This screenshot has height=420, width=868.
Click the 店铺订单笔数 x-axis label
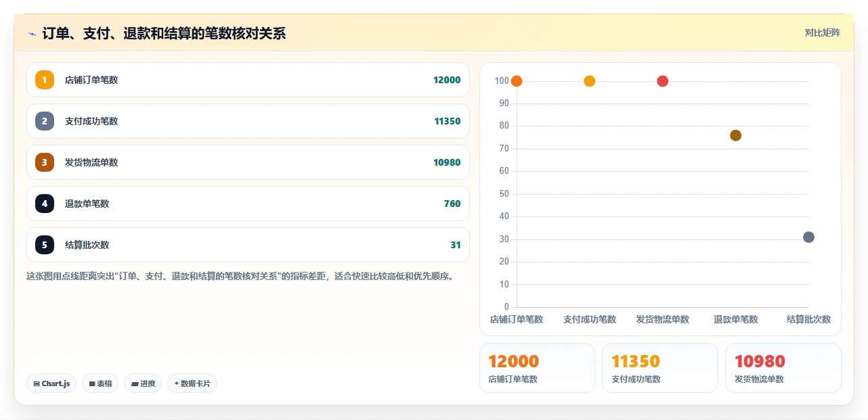tap(517, 319)
